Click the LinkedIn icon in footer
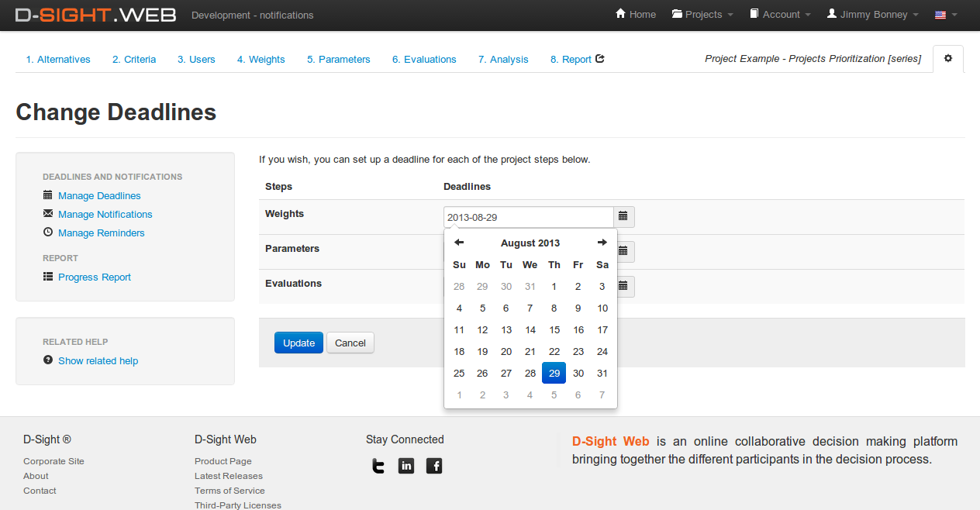 tap(406, 466)
